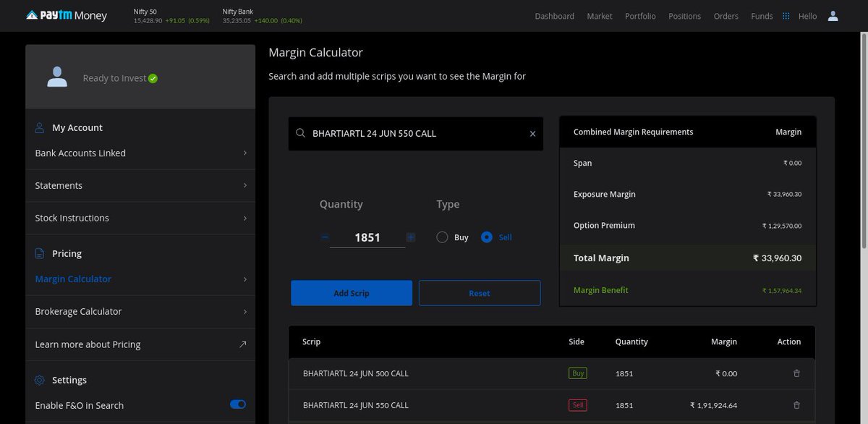The height and width of the screenshot is (424, 868).
Task: Expand the Statements chevron
Action: click(x=244, y=186)
